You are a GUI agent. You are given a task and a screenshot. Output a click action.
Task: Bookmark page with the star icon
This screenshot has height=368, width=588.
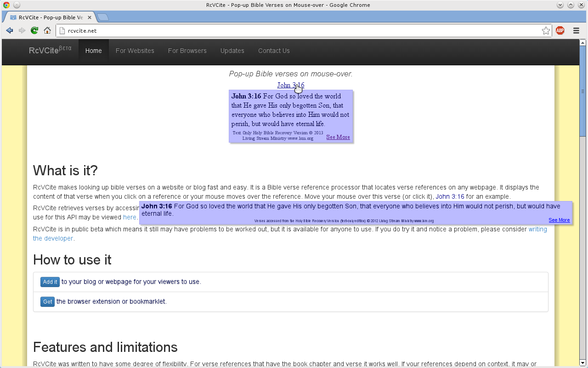tap(546, 31)
